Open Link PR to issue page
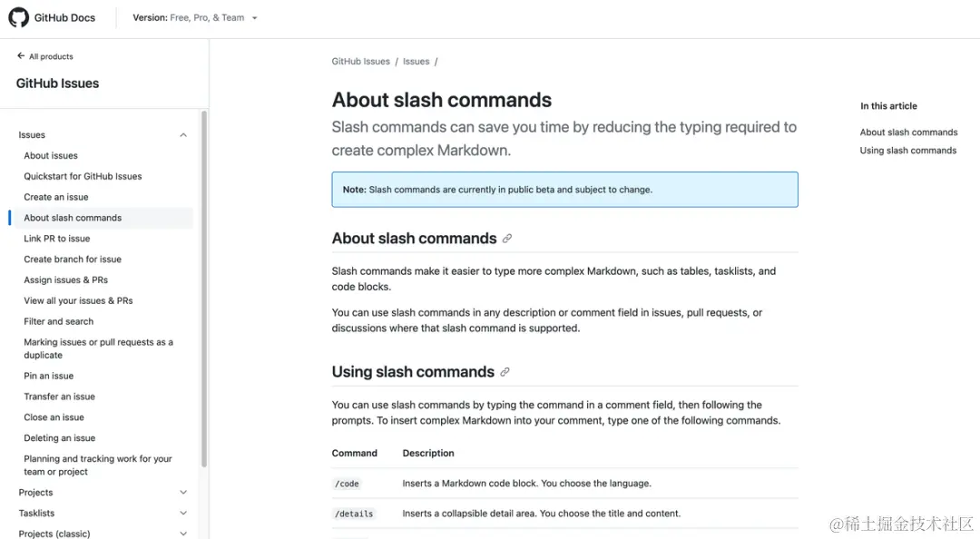The height and width of the screenshot is (539, 980). point(57,239)
